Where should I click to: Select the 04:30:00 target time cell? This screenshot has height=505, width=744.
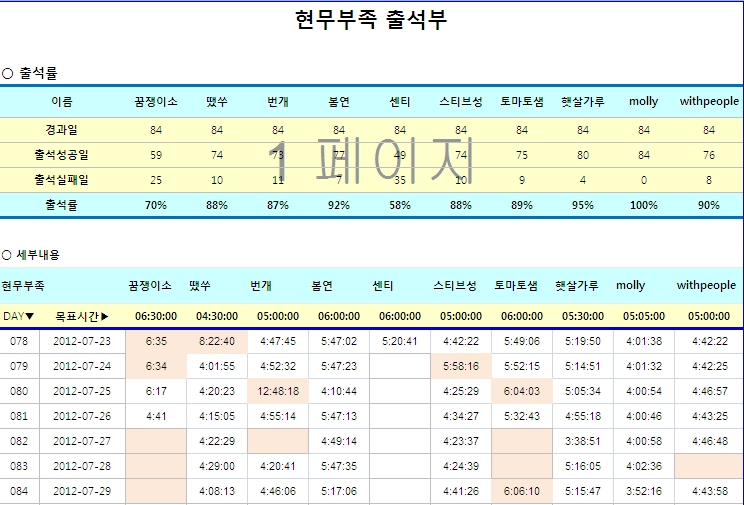coord(217,316)
